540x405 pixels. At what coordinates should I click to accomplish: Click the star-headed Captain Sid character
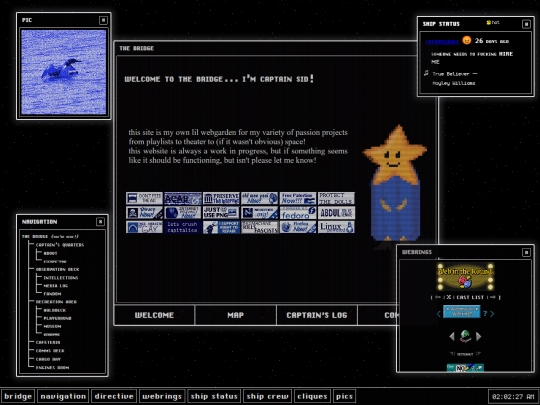(395, 184)
